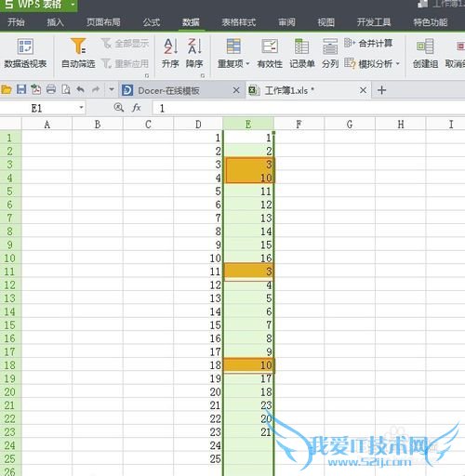This screenshot has width=465, height=476.
Task: Click Reapply (重新应用) filter button
Action: point(126,63)
